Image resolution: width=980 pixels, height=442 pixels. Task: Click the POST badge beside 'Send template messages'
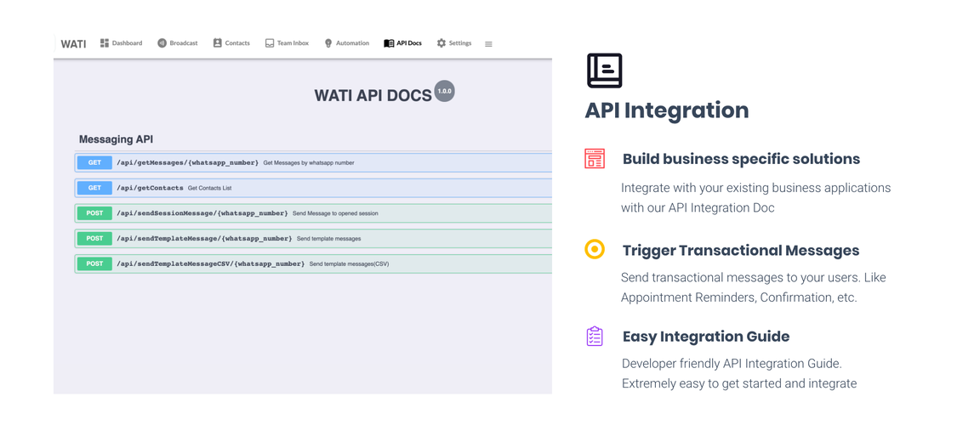(94, 239)
